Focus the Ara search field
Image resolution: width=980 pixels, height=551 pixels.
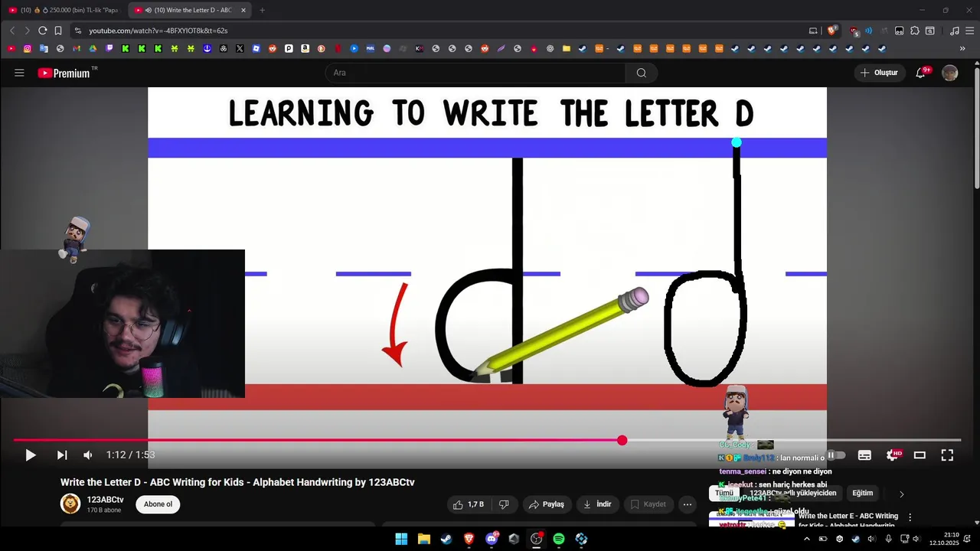(x=475, y=73)
